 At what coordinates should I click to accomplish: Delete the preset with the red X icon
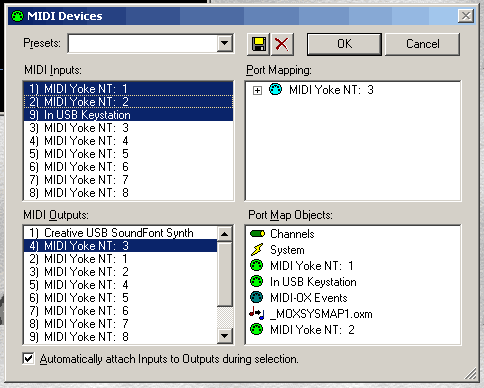click(x=282, y=44)
